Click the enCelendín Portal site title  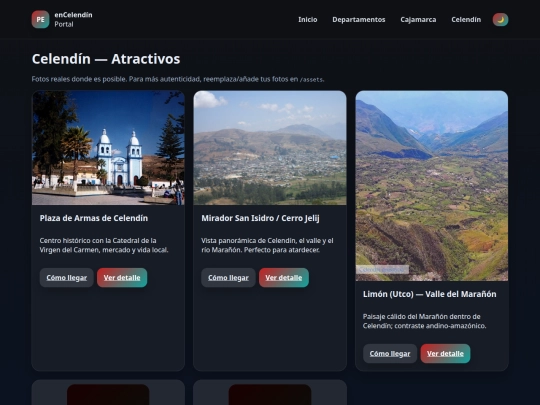click(x=73, y=19)
